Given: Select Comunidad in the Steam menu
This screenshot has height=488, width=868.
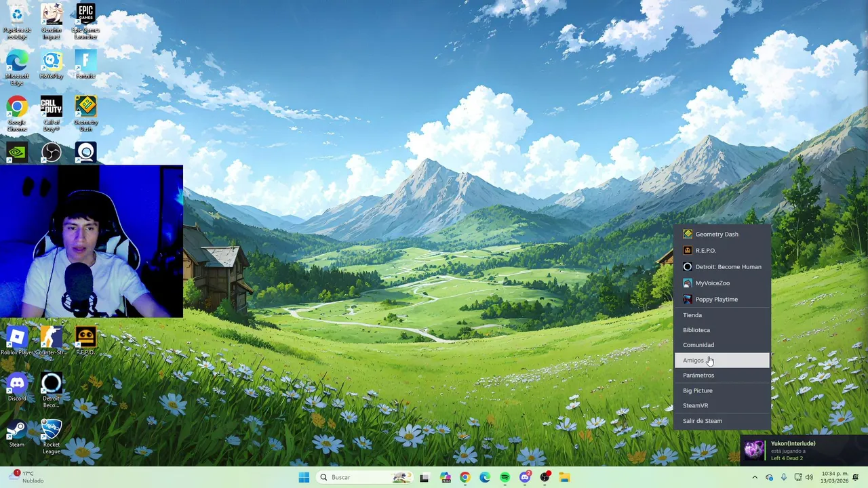Looking at the screenshot, I should 722,345.
